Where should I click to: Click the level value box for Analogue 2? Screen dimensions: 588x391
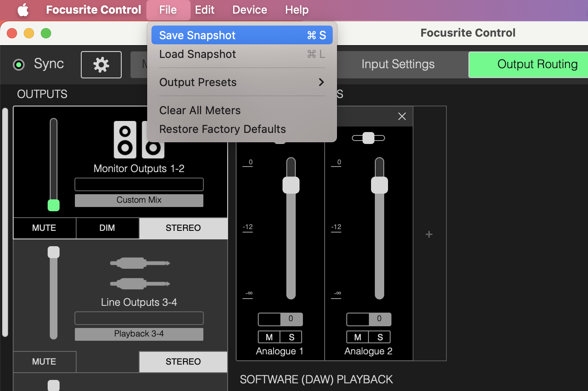click(x=369, y=319)
